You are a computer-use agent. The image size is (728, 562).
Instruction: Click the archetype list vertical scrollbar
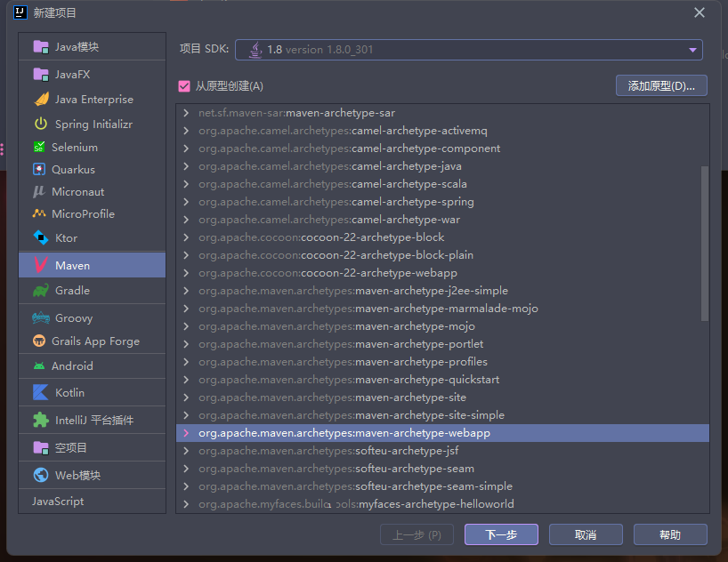point(704,244)
